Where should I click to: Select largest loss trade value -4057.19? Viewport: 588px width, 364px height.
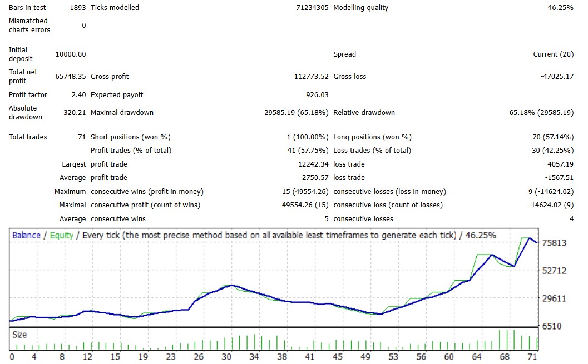[x=559, y=164]
